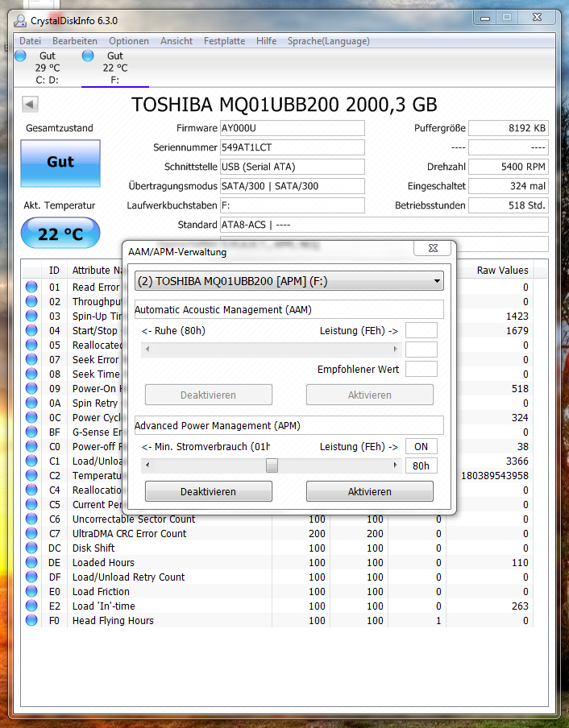This screenshot has height=728, width=569.
Task: Click status orb for Head Flying Hours row
Action: [x=31, y=620]
